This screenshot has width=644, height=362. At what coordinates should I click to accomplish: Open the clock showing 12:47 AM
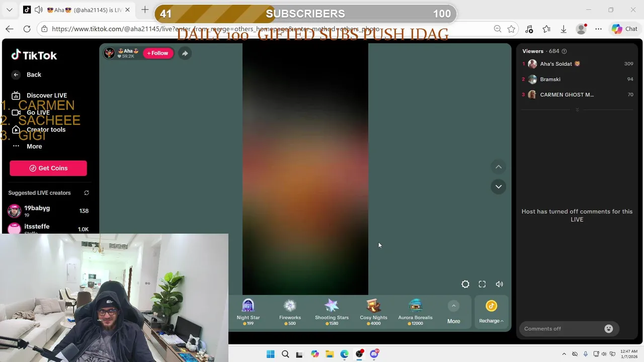coord(628,354)
